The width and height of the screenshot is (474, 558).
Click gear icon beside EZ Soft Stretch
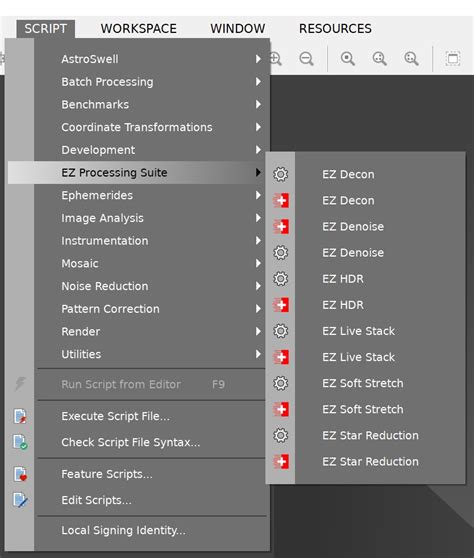(281, 383)
